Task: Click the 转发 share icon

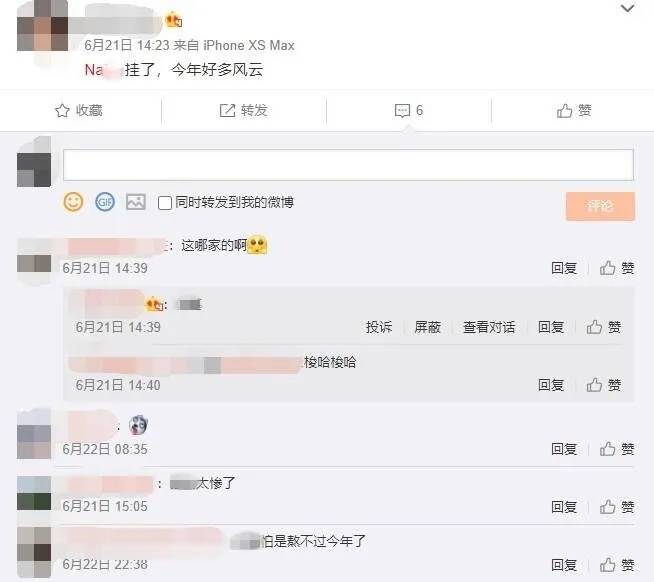Action: (227, 111)
